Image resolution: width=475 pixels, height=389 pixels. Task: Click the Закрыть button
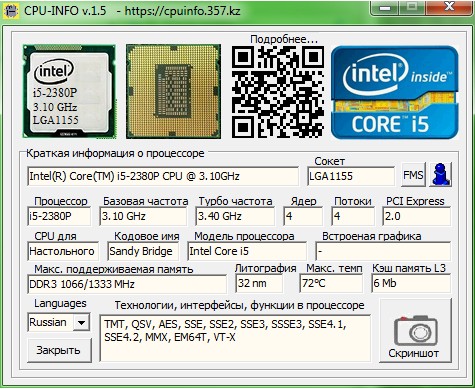[x=59, y=350]
